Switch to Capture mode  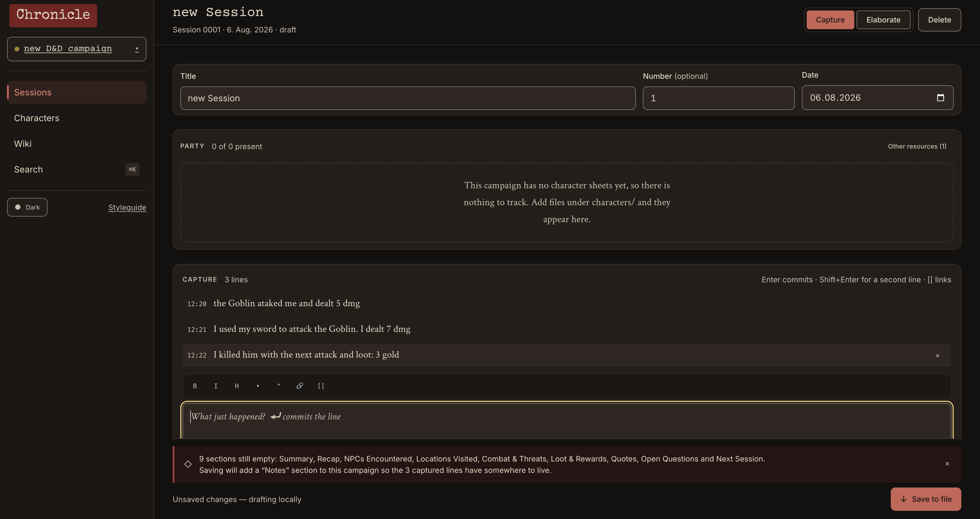tap(830, 20)
